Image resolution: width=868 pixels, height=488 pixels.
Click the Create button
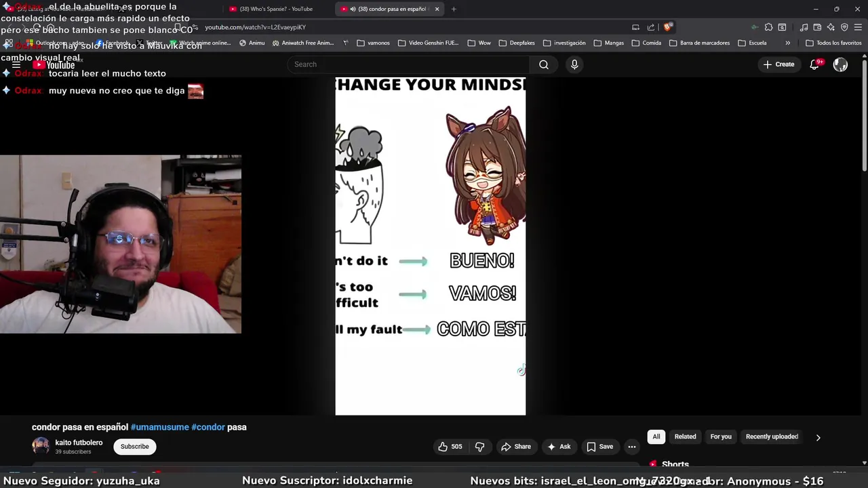point(778,64)
